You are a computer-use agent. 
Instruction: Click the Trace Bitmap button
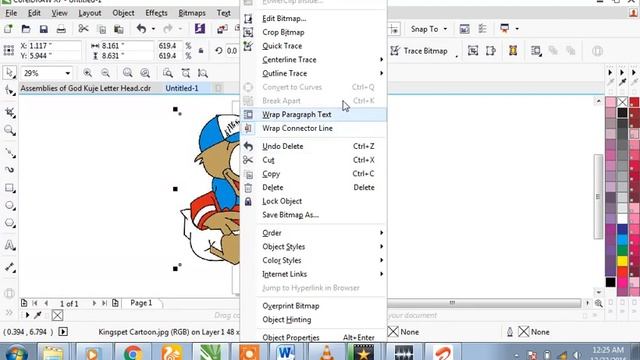click(x=420, y=51)
